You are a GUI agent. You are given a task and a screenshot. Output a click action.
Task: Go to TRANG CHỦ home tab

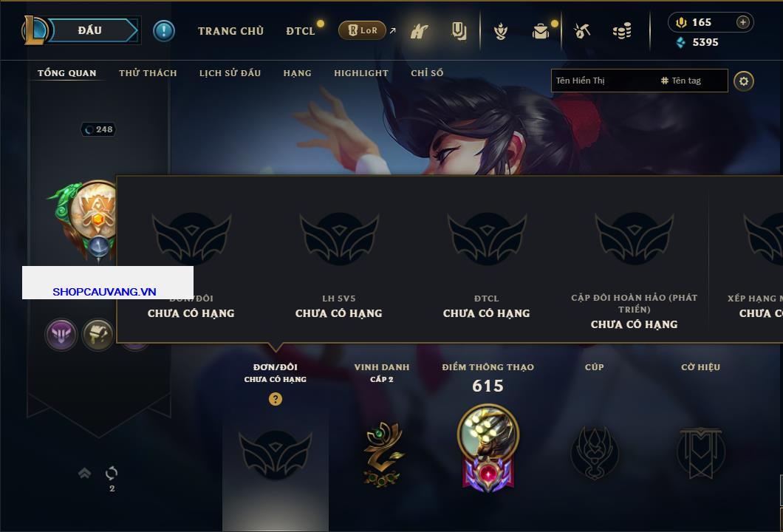(x=230, y=31)
